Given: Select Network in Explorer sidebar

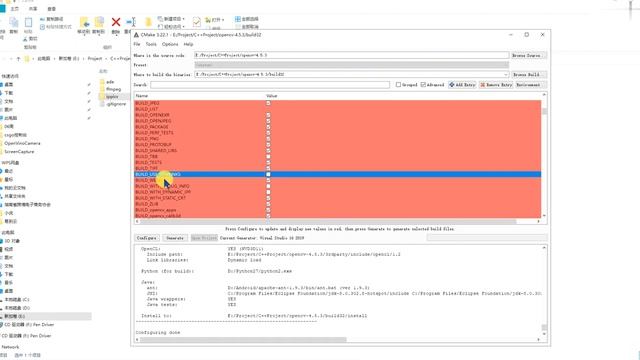Looking at the screenshot, I should 10,347.
